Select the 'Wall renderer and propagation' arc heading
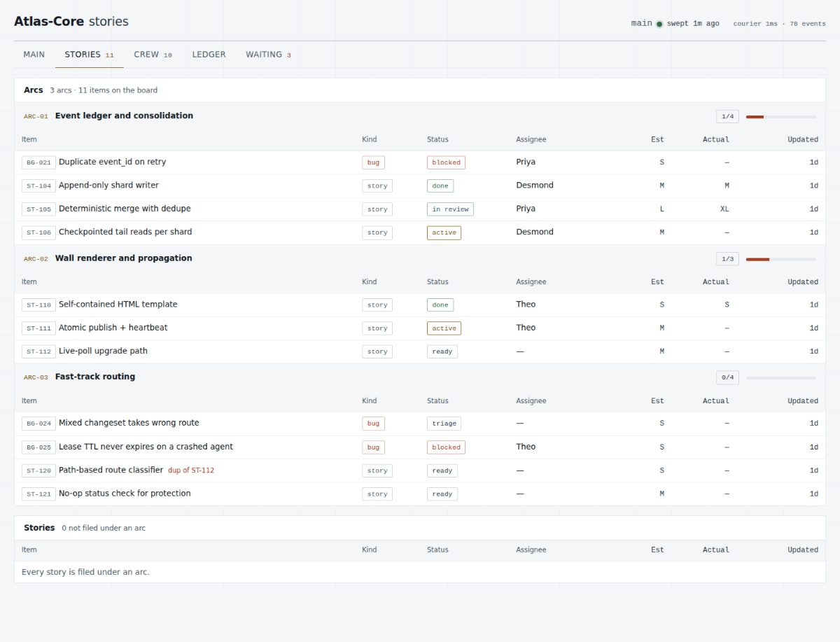 pyautogui.click(x=123, y=258)
